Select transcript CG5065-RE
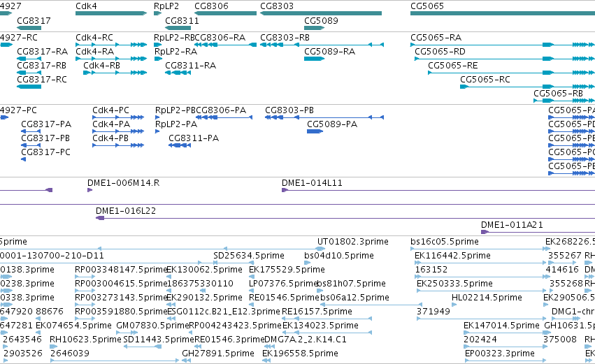The height and width of the screenshot is (364, 595). (512, 73)
